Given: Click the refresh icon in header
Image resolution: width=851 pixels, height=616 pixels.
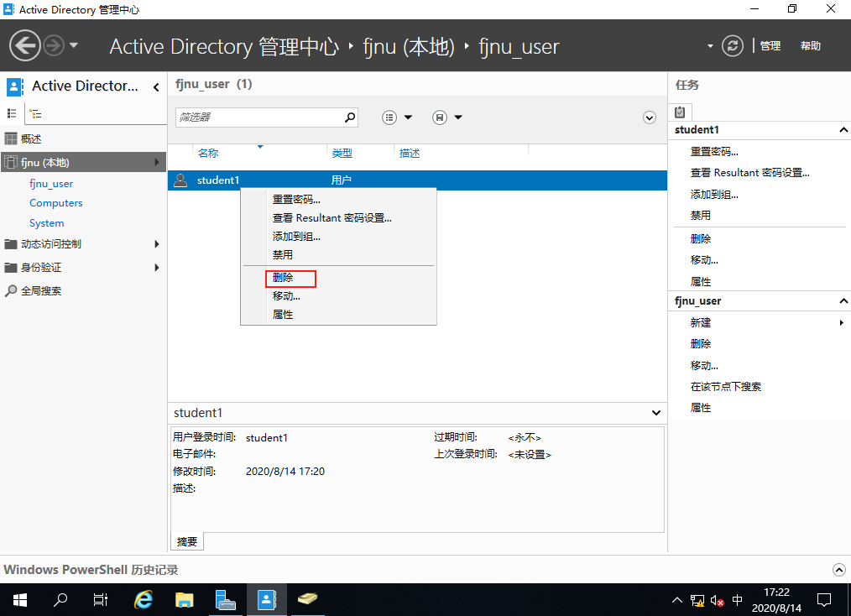Looking at the screenshot, I should tap(732, 45).
